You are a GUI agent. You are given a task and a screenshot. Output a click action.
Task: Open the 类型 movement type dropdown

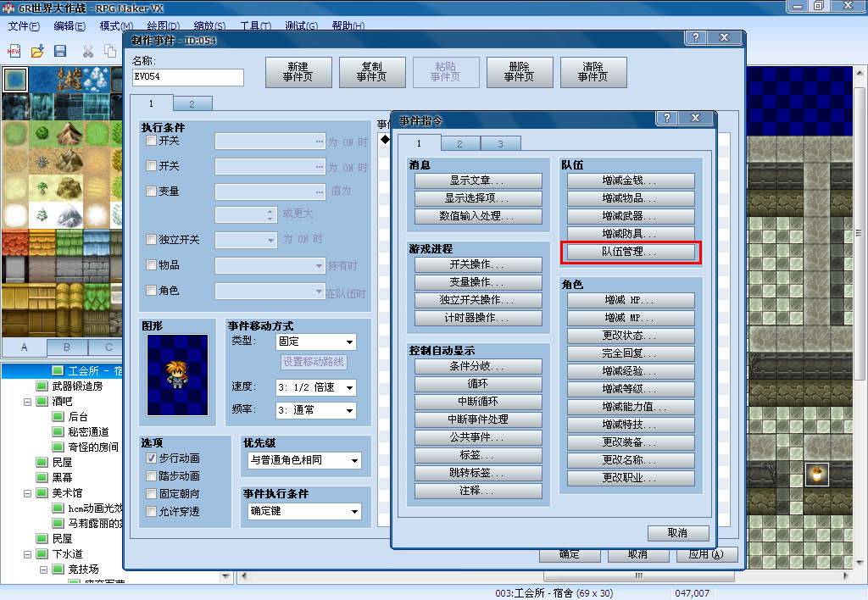point(316,342)
